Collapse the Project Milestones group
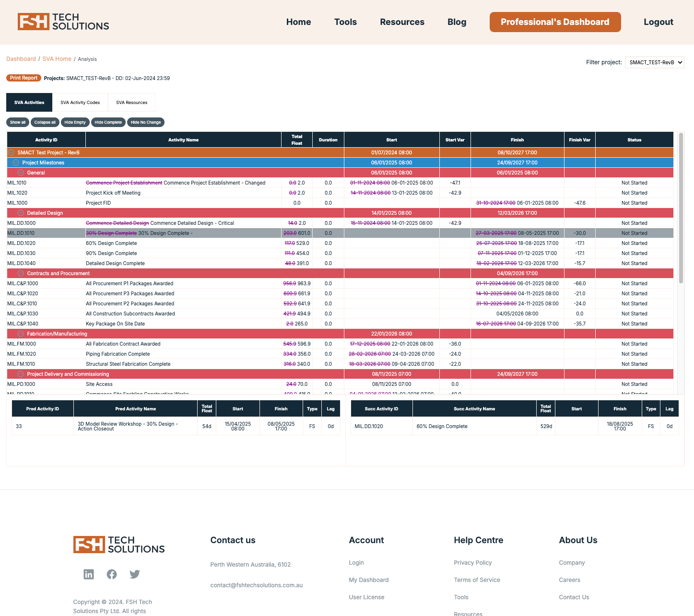694x616 pixels. [16, 163]
